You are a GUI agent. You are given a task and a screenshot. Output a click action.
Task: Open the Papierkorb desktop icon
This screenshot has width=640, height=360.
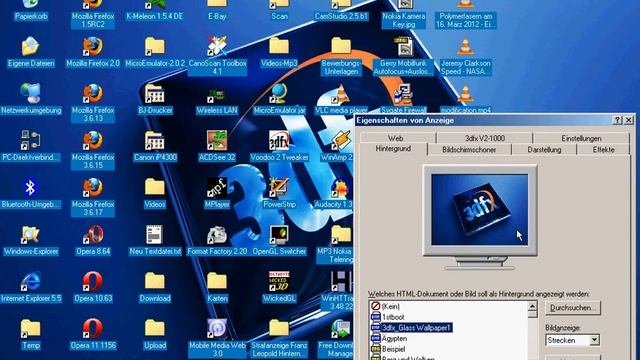(31, 10)
